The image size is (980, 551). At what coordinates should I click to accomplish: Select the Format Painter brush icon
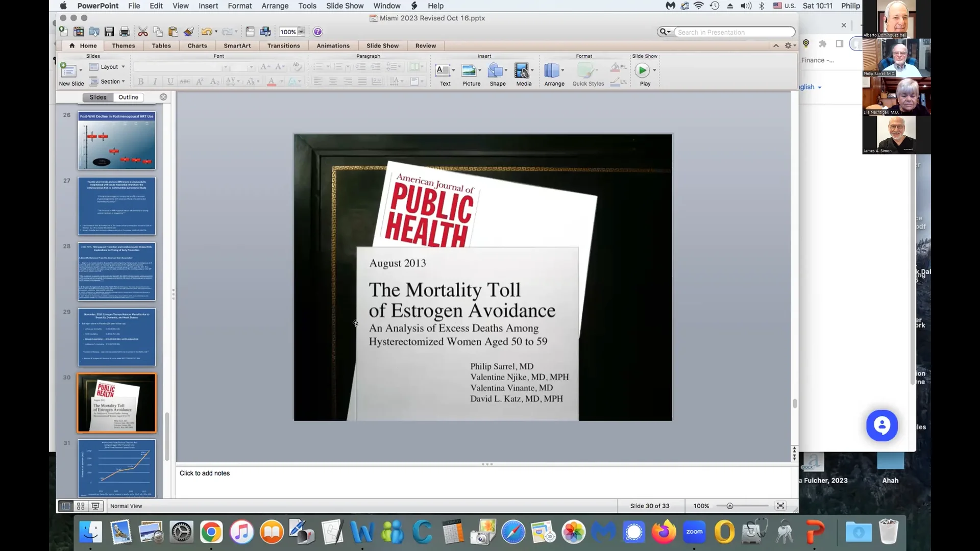tap(189, 32)
